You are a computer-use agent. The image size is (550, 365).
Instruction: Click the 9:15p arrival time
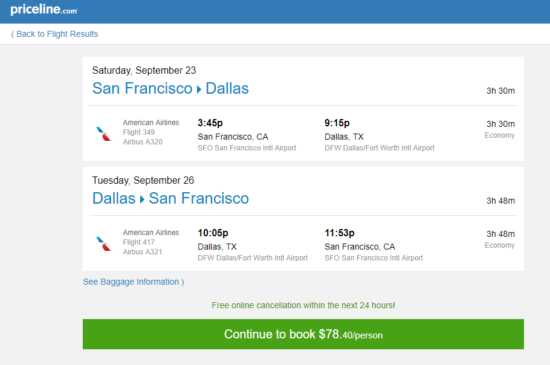tap(337, 123)
